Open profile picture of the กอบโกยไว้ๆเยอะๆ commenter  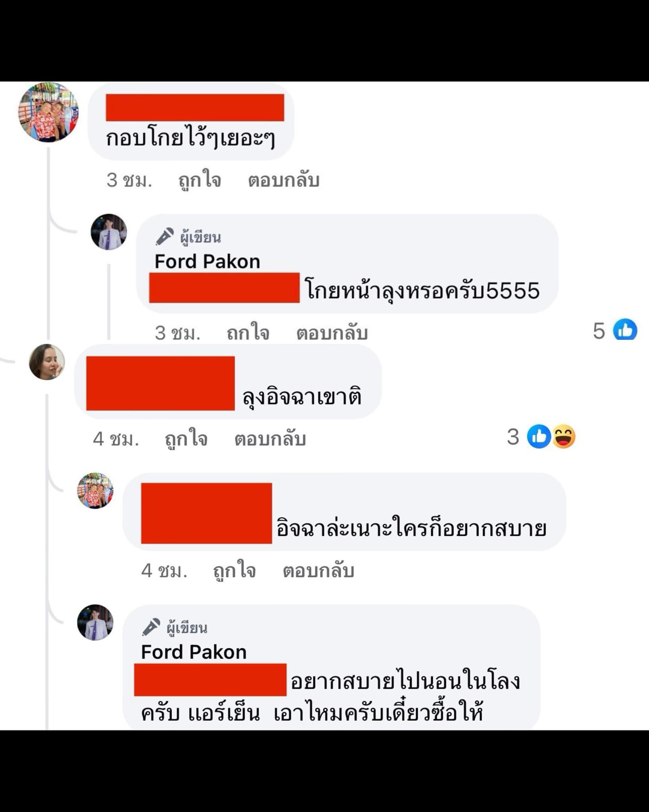pyautogui.click(x=48, y=112)
